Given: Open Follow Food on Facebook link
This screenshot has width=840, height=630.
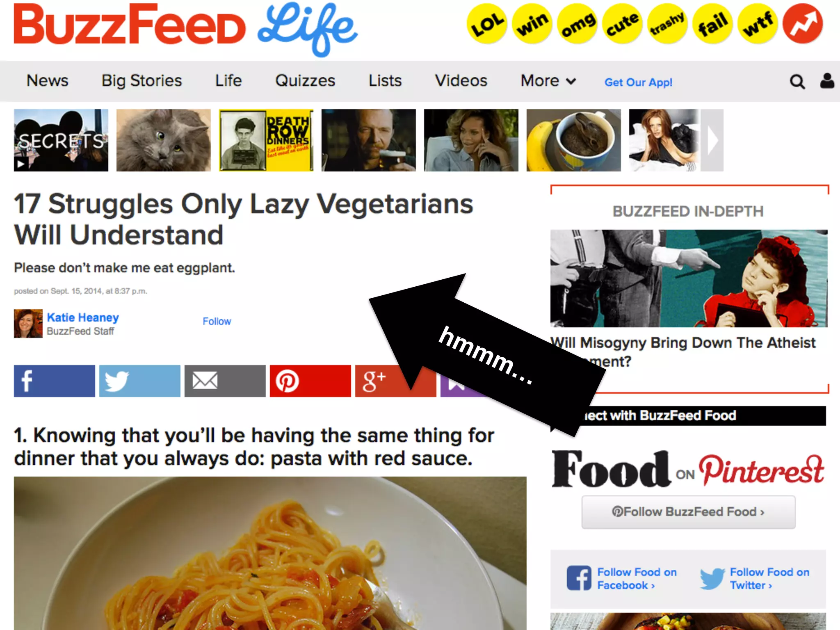Looking at the screenshot, I should (622, 578).
